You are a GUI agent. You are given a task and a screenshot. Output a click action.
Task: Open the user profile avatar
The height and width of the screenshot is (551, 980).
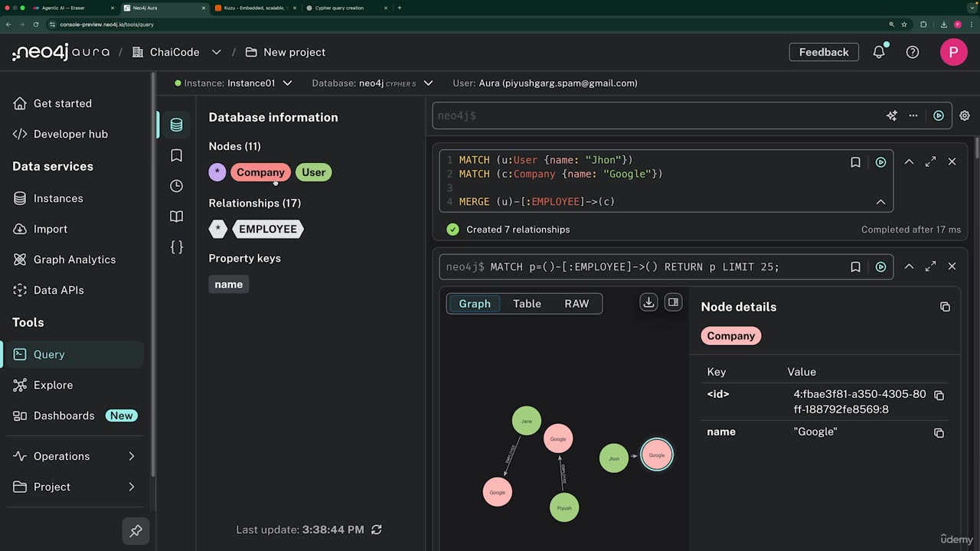953,52
